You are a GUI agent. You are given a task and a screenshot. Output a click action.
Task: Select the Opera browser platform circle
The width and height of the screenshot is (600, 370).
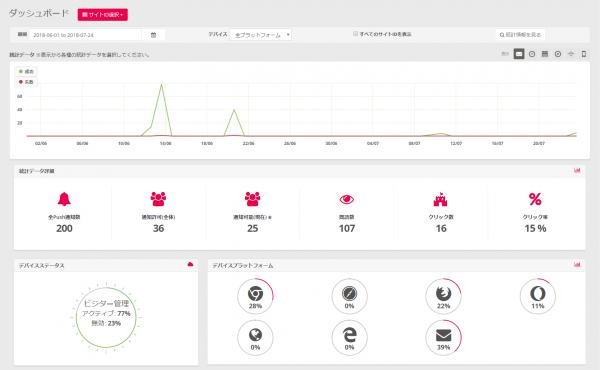point(538,296)
